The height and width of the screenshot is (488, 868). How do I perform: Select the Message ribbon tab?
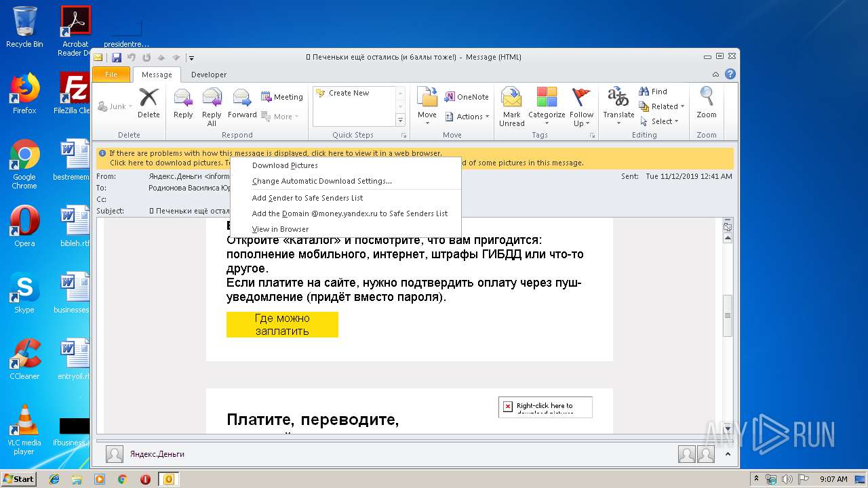157,75
